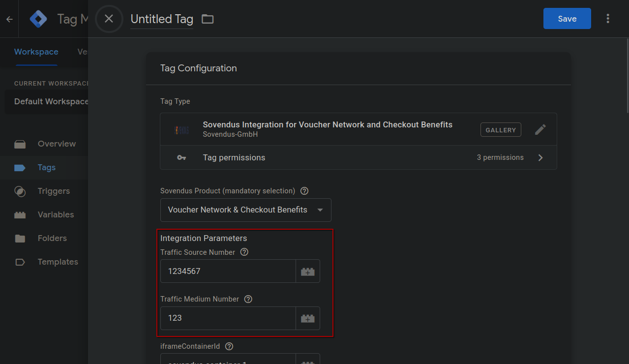
Task: Click the Folders sidebar icon
Action: (x=20, y=239)
